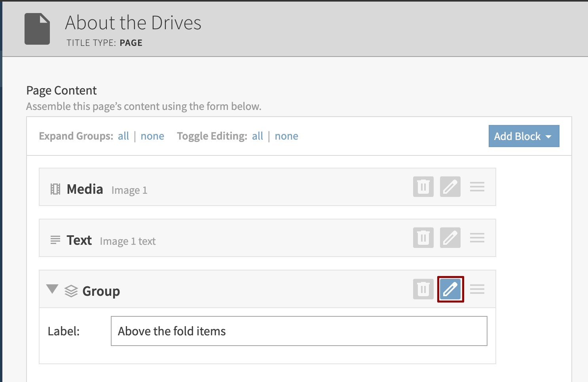Click the page document icon in header
588x382 pixels.
(x=37, y=29)
